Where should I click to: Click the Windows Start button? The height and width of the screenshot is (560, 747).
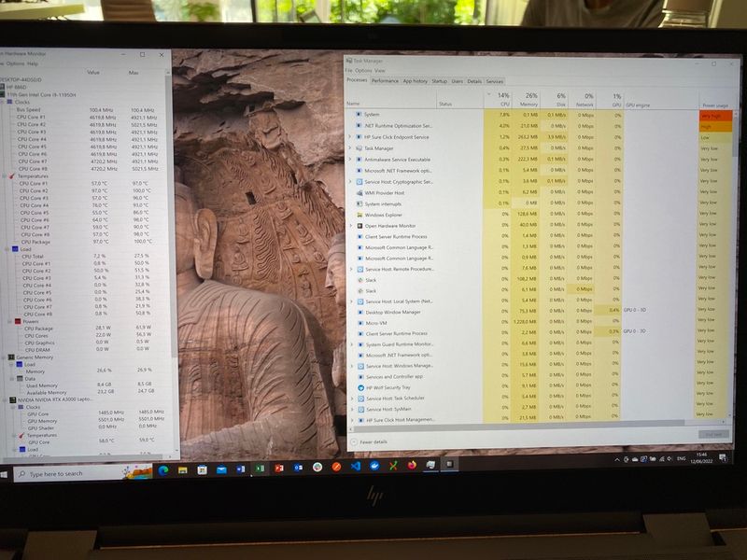point(5,474)
